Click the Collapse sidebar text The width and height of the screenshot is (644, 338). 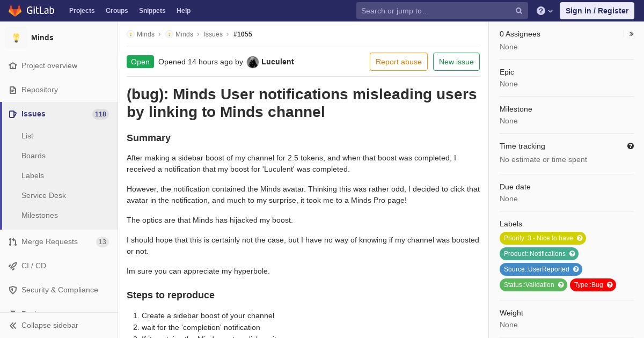click(50, 325)
